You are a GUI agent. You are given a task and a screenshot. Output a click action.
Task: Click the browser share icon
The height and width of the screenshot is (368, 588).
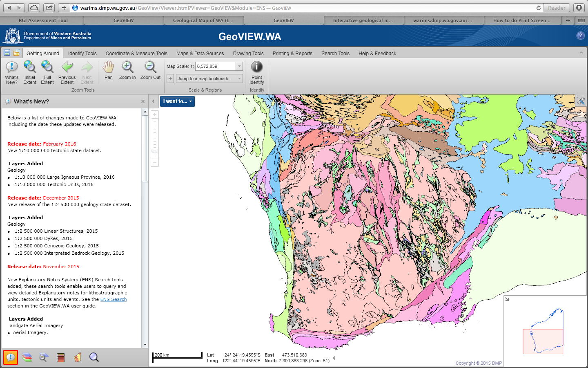click(49, 7)
